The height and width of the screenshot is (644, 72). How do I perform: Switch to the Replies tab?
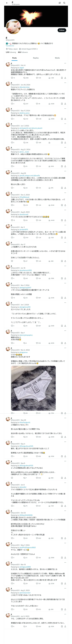pyautogui.click(x=36, y=58)
